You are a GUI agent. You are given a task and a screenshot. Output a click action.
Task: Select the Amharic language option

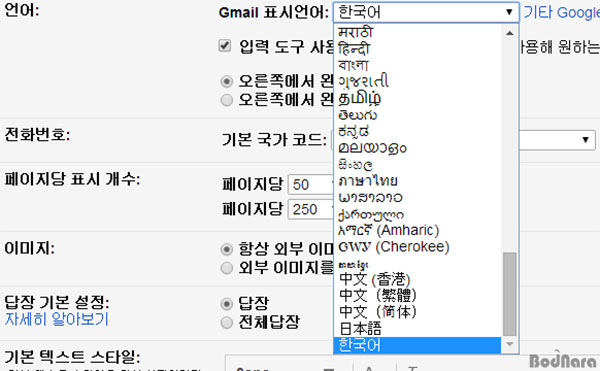click(389, 230)
